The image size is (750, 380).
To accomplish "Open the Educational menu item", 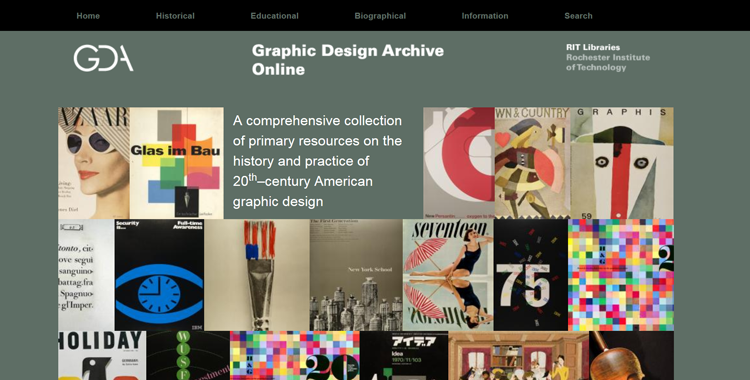I will (275, 16).
